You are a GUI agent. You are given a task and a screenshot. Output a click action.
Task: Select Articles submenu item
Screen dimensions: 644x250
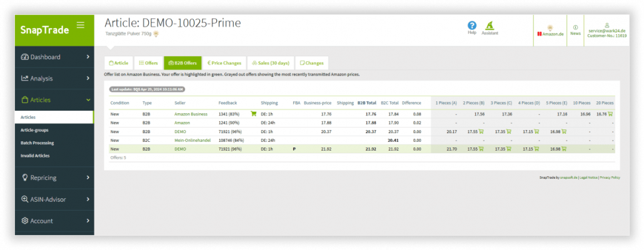pyautogui.click(x=54, y=117)
